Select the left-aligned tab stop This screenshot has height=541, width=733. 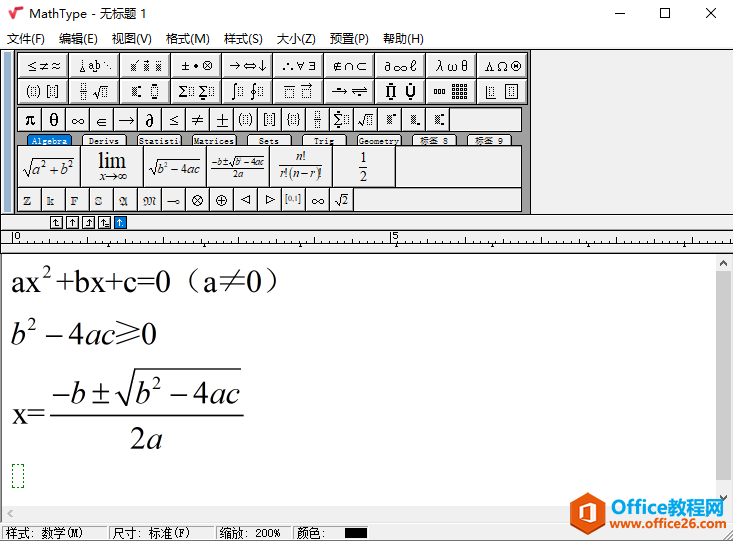click(x=56, y=223)
